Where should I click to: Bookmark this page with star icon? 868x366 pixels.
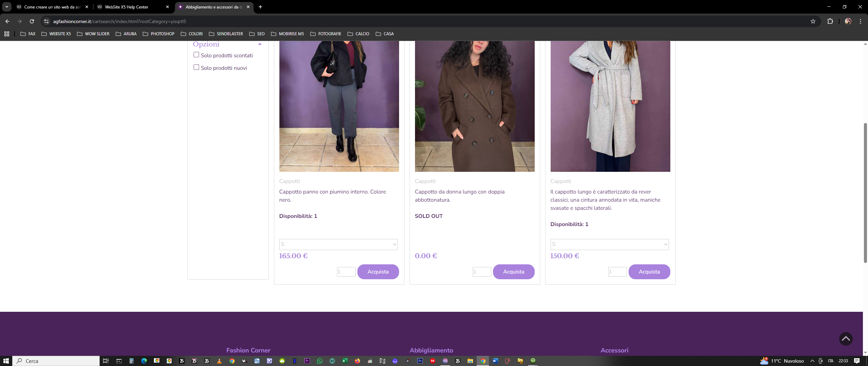tap(813, 21)
